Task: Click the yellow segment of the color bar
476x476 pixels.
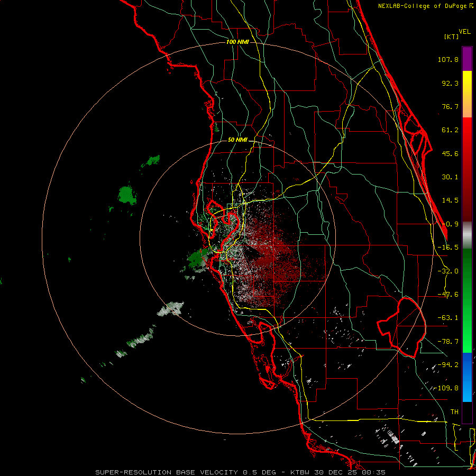Action: click(467, 94)
